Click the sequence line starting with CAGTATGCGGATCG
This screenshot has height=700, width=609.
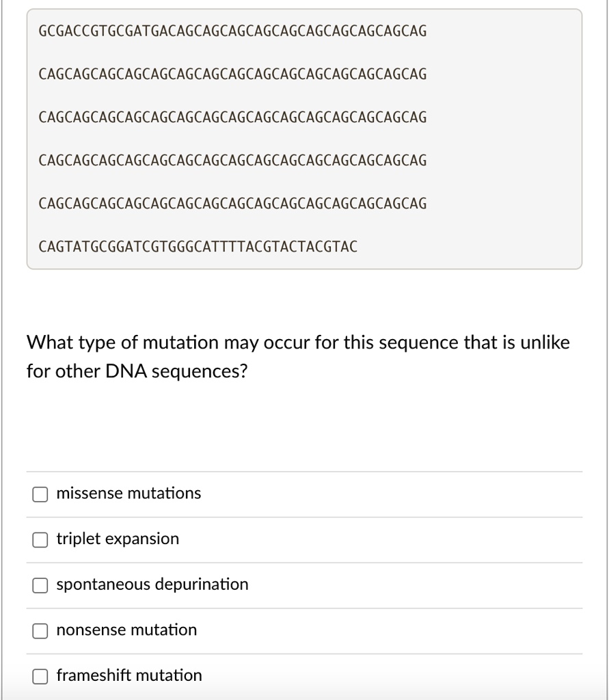coord(198,246)
